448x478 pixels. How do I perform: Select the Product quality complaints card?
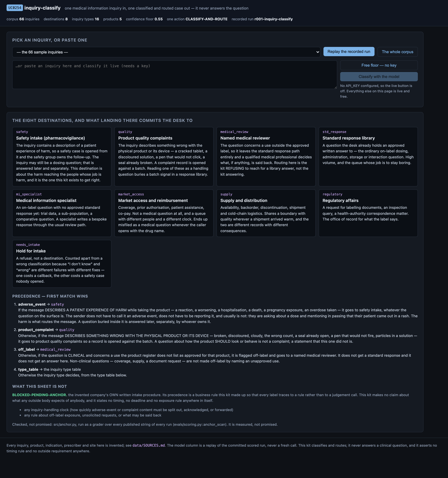click(164, 157)
